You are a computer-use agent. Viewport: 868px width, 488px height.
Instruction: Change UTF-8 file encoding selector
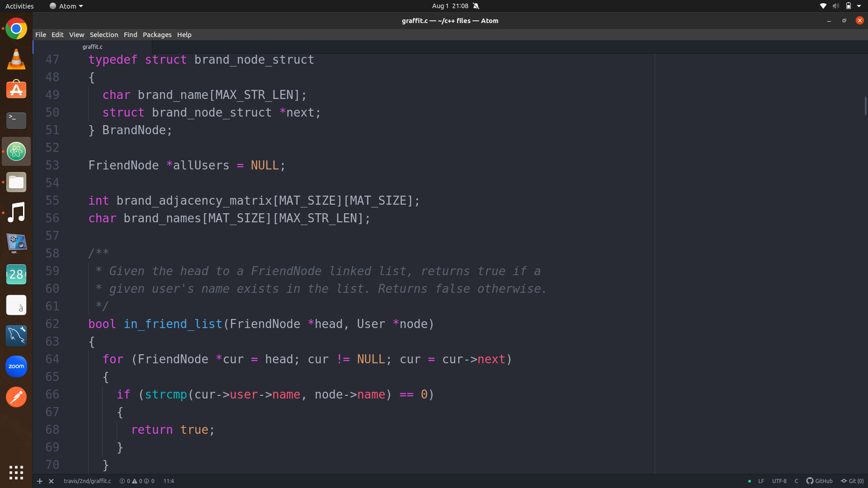pyautogui.click(x=779, y=481)
